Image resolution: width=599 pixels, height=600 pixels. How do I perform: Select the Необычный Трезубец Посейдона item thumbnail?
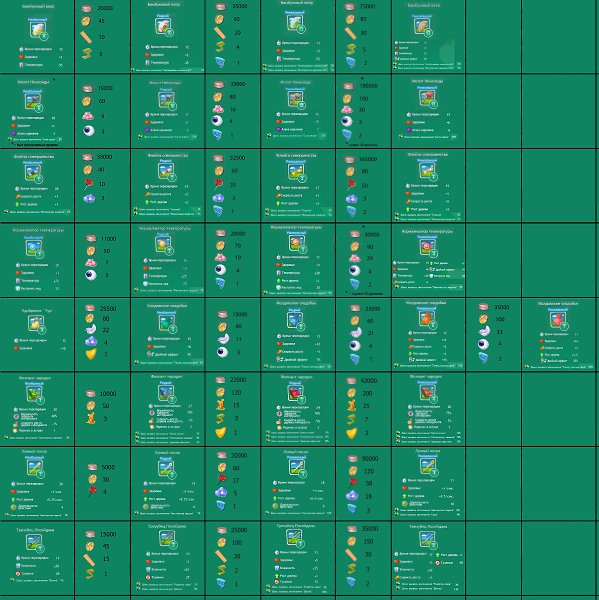34,543
